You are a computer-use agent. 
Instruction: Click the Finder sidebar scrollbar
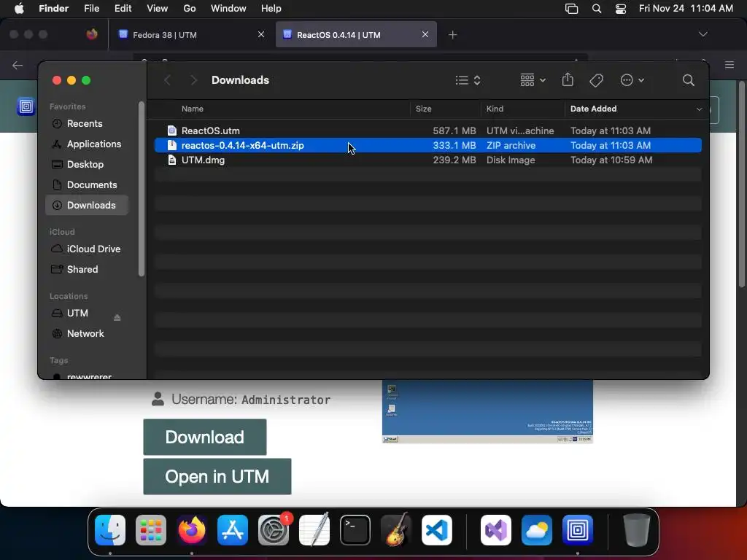[x=141, y=189]
